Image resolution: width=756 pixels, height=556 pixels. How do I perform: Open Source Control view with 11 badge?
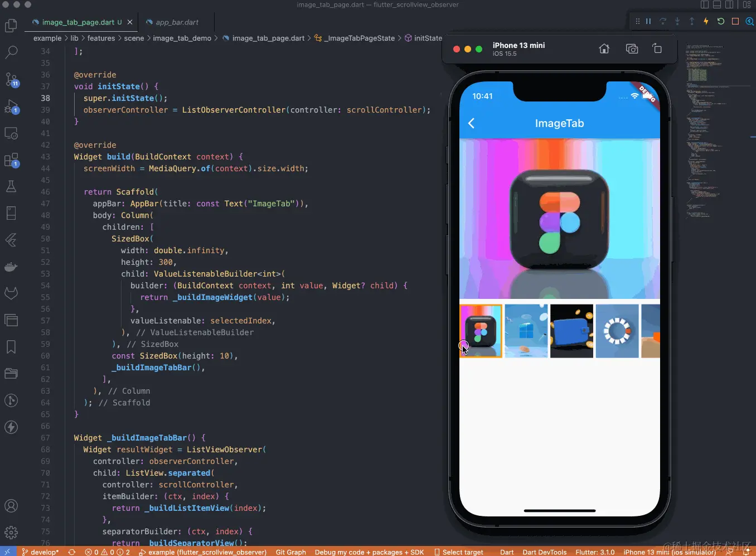11,79
